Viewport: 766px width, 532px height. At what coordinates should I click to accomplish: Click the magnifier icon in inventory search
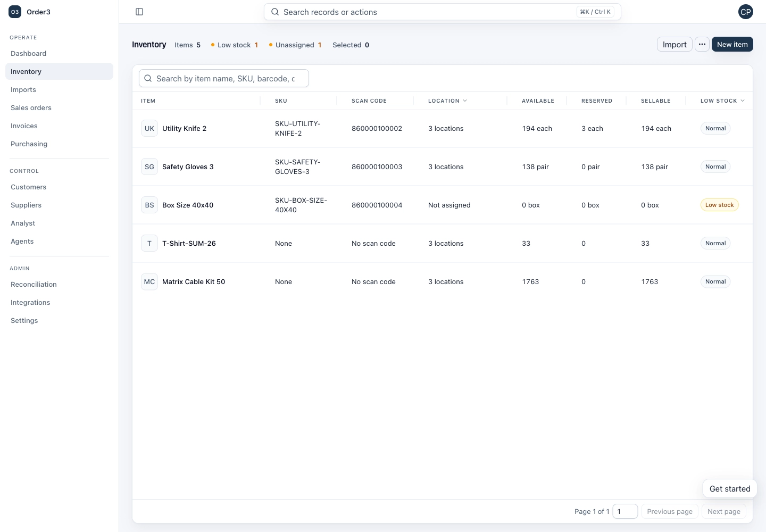tap(148, 78)
